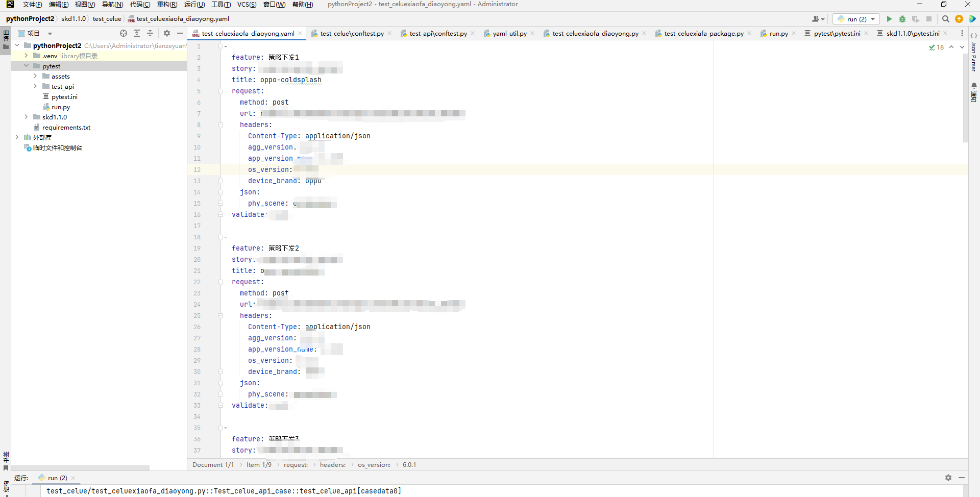Viewport: 980px width, 497px height.
Task: Open the colorful JetBrains plugin icon
Action: (972, 19)
